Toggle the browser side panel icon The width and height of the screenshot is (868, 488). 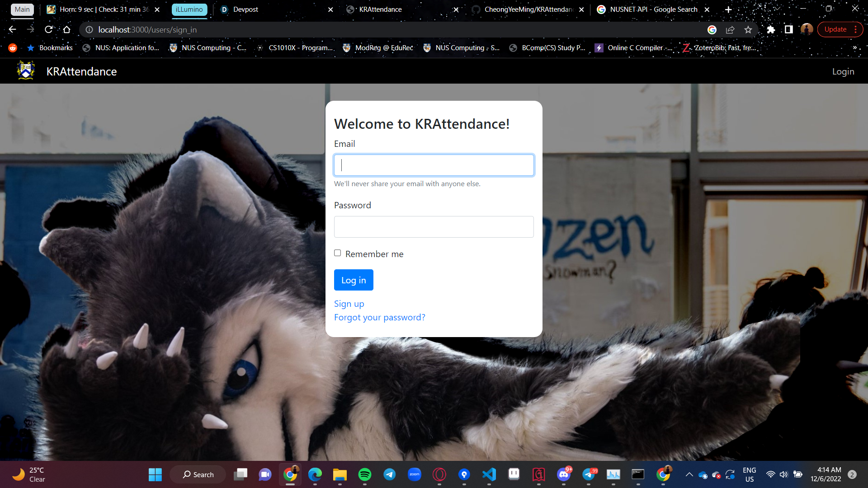click(788, 29)
